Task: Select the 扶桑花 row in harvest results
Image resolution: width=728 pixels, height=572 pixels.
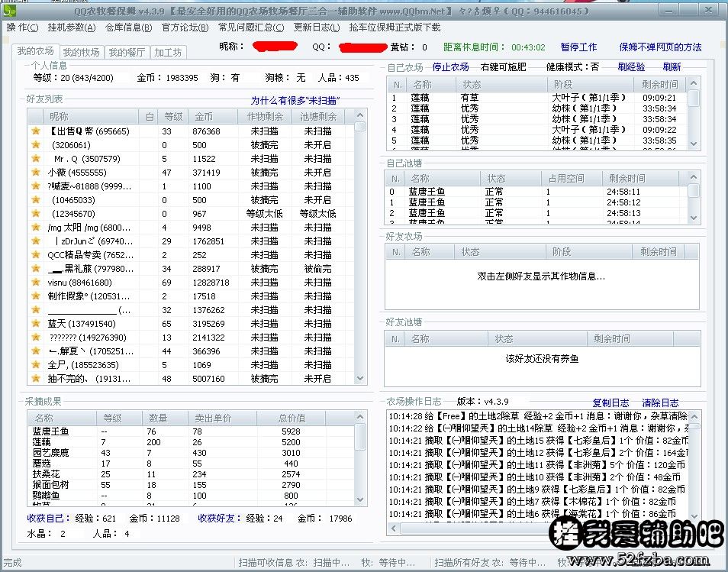Action: [191, 474]
